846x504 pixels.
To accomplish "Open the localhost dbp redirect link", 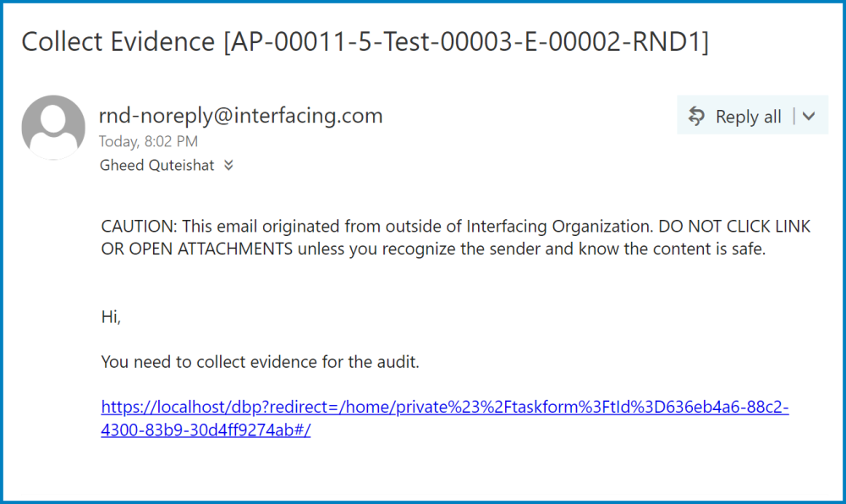I will pos(444,408).
